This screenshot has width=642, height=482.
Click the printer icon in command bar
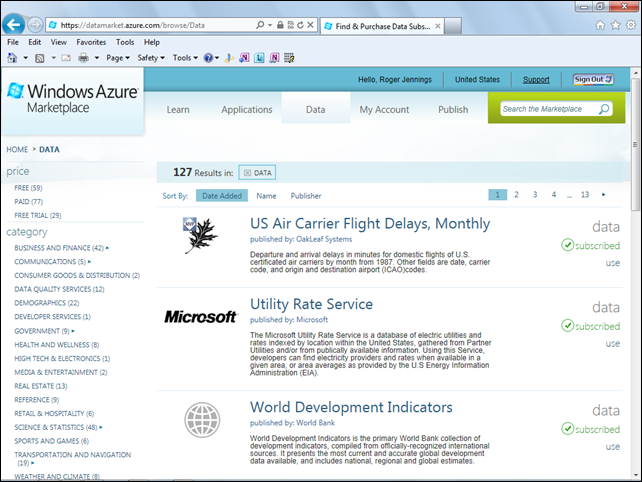click(84, 58)
